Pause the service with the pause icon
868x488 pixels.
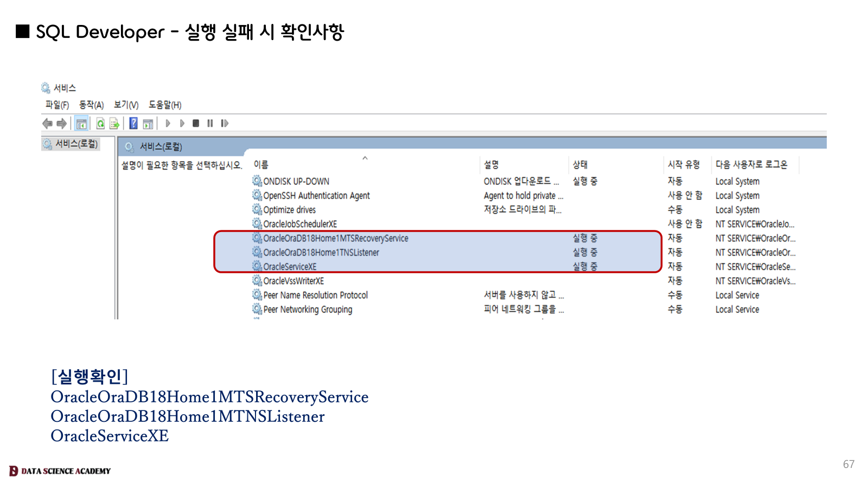[210, 124]
